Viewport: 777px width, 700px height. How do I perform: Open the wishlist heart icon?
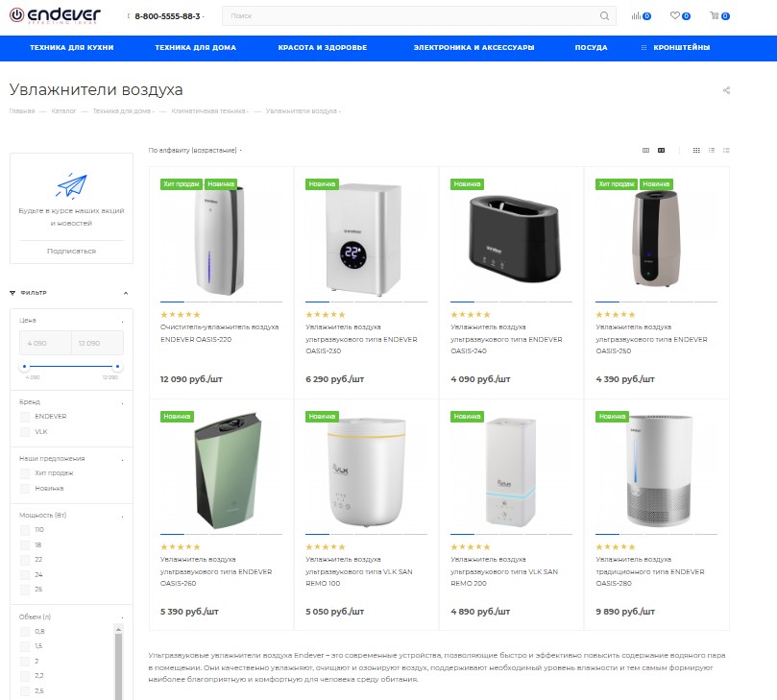674,16
